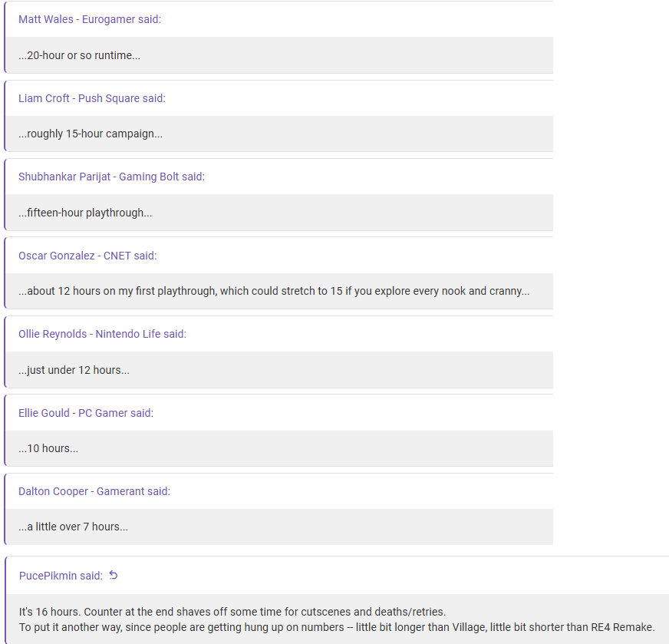Screen dimensions: 669x644
Task: Click the purple left border of Eurogamer quote
Action: click(5, 37)
